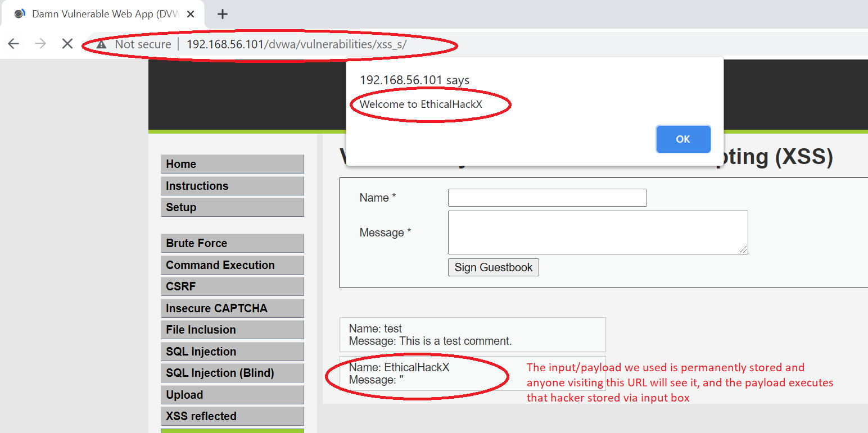Image resolution: width=868 pixels, height=433 pixels.
Task: Click the 'Message *' form label
Action: click(386, 233)
